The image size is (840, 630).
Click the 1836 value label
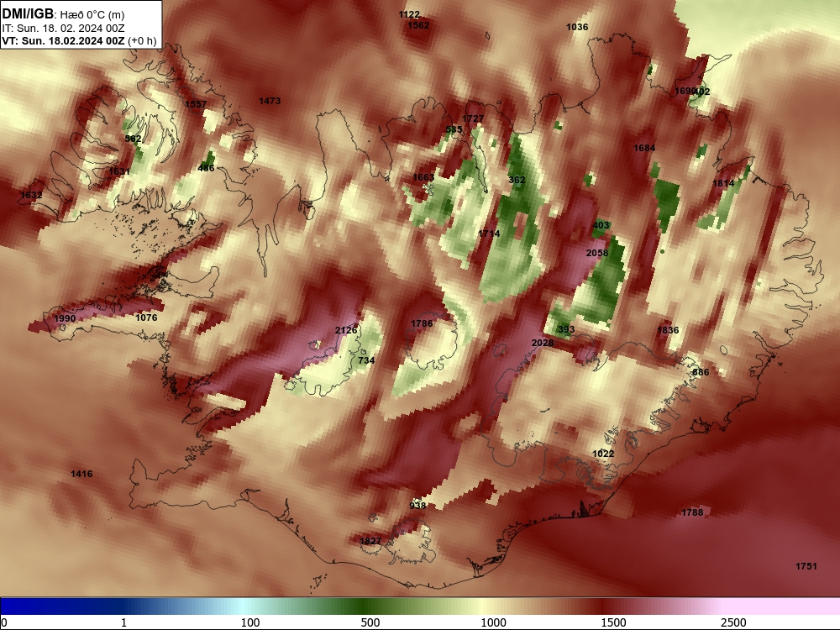(x=668, y=330)
